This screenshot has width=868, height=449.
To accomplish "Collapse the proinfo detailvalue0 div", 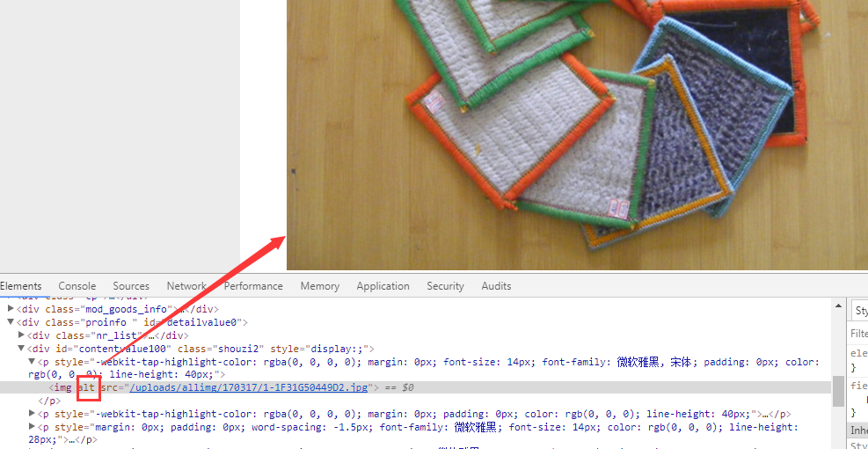I will click(x=11, y=322).
